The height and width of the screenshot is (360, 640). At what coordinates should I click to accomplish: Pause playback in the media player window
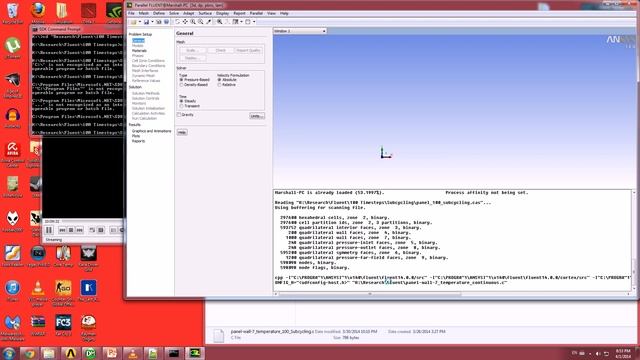tap(49, 230)
